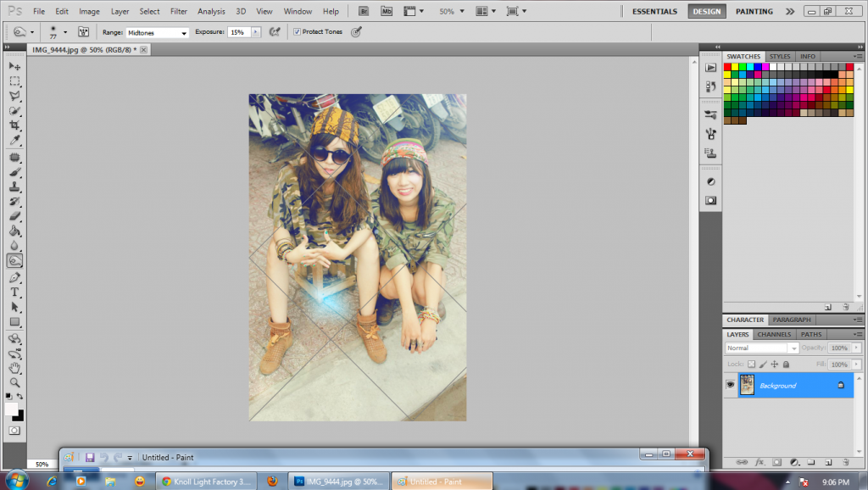Open the collapsed Actions panel icon

tap(711, 68)
